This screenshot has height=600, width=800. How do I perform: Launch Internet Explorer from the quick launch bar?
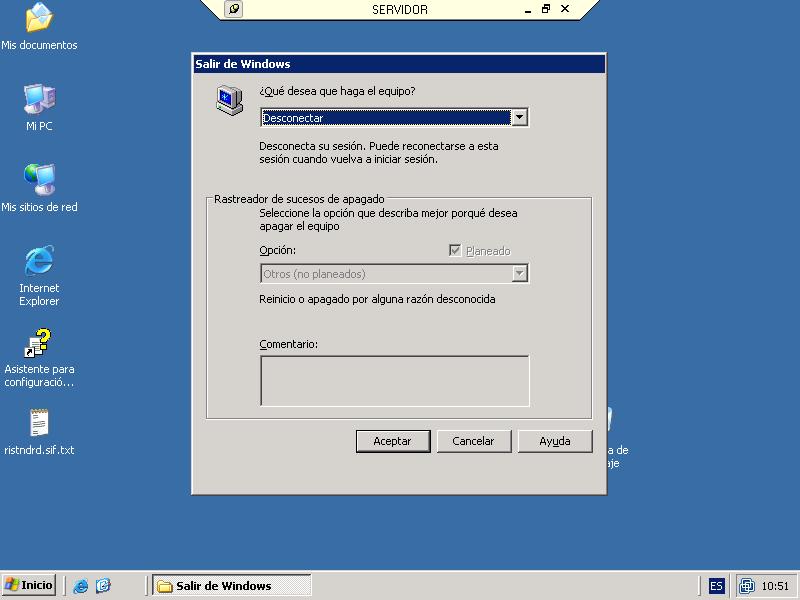pos(81,586)
